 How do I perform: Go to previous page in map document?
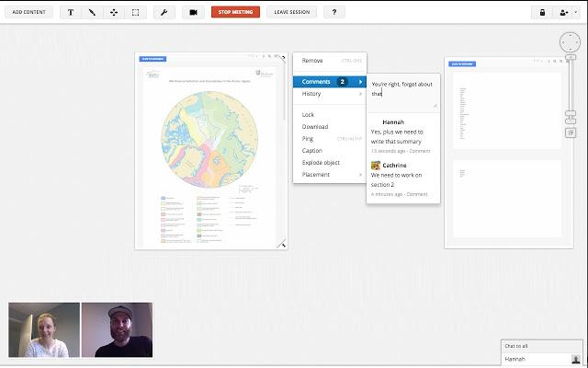(257, 56)
